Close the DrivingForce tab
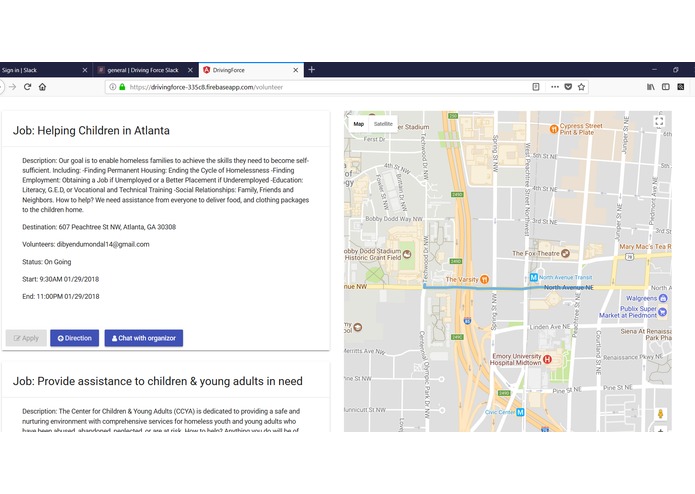Image resolution: width=695 pixels, height=494 pixels. (x=296, y=70)
